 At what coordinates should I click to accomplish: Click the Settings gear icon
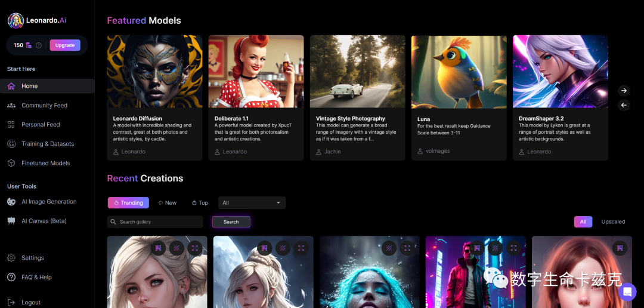[11, 258]
